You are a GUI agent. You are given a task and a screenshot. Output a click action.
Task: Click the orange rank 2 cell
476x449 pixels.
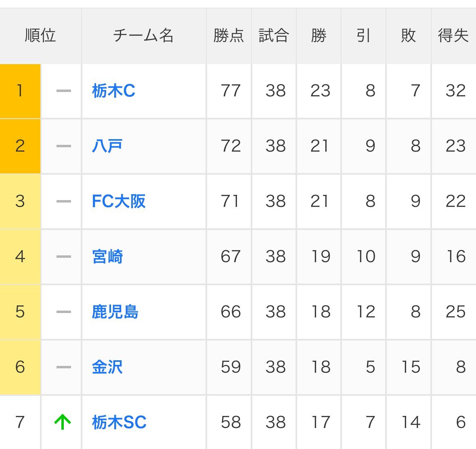20,146
